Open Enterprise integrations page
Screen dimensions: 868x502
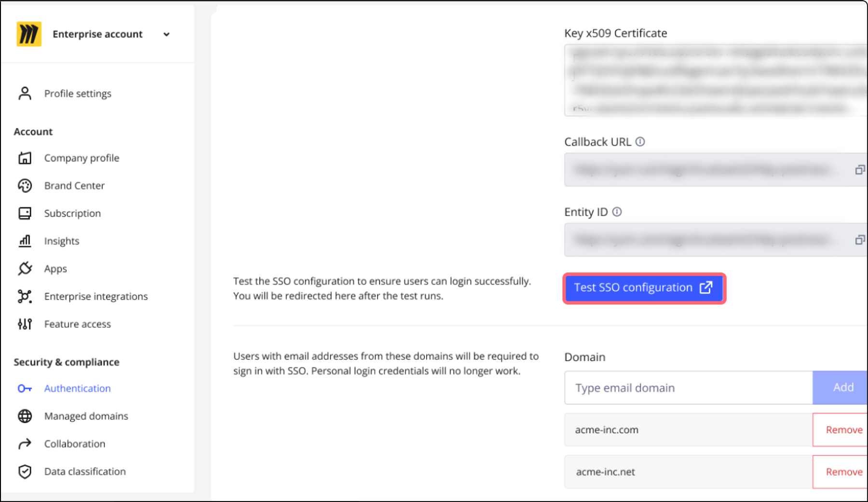[x=95, y=297]
